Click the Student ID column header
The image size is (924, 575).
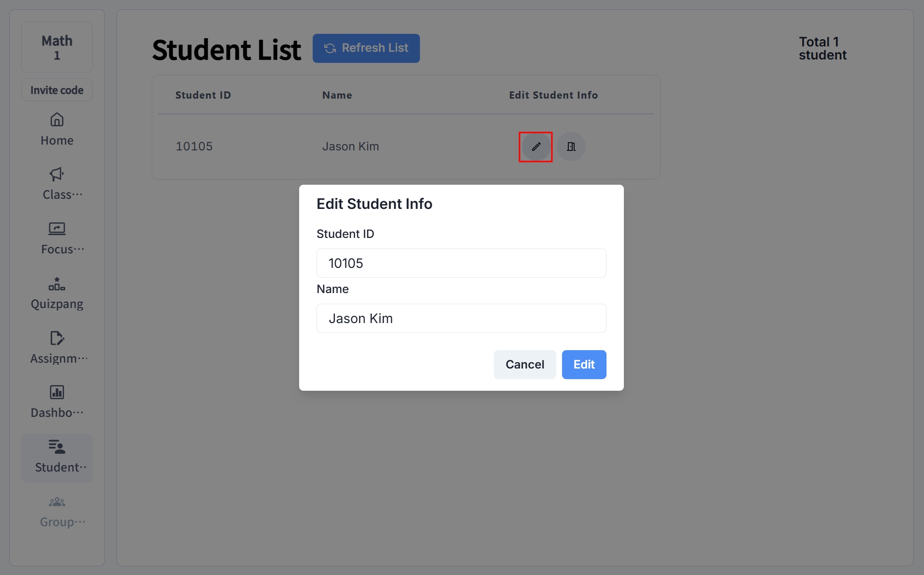click(203, 95)
